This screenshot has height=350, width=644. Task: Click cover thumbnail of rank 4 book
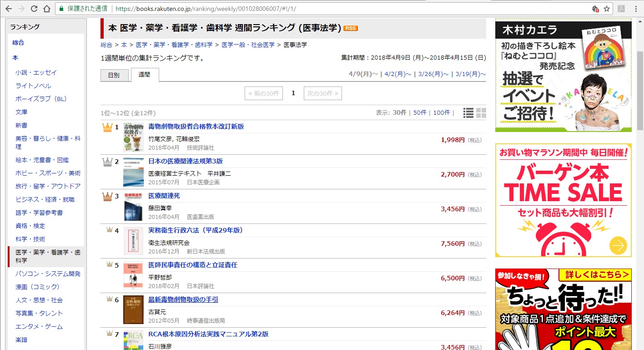(133, 241)
